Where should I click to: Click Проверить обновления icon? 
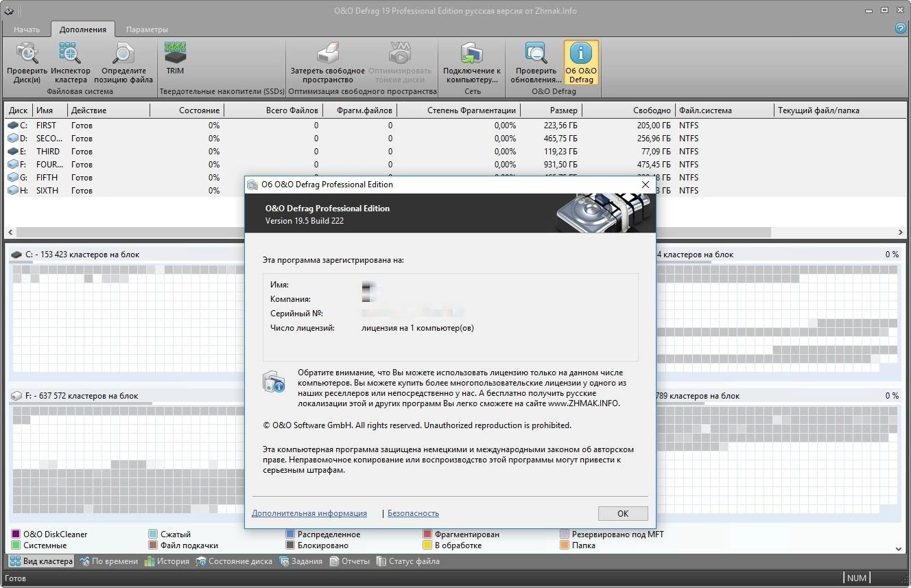click(x=536, y=54)
